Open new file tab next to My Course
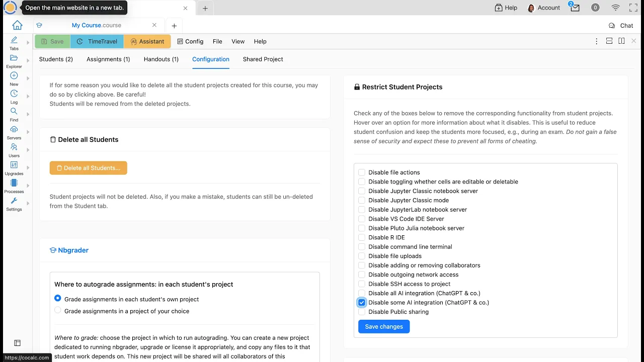Viewport: 644px width, 362px height. point(174,26)
